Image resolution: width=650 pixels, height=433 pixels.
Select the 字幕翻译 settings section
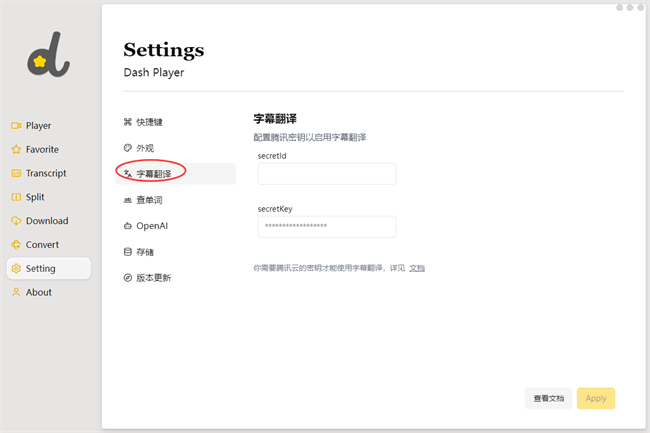175,174
